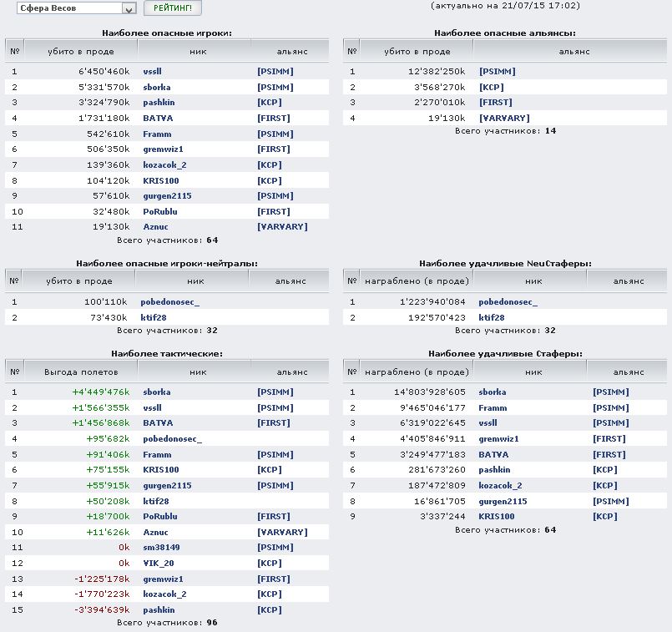
Task: Select [KCP] in Наиболее опасные альянсы table
Action: pyautogui.click(x=491, y=87)
